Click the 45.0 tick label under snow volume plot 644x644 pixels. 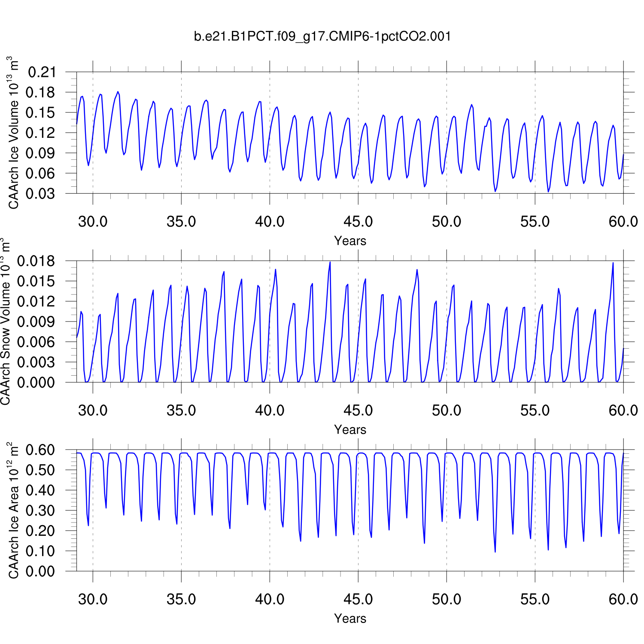point(358,410)
